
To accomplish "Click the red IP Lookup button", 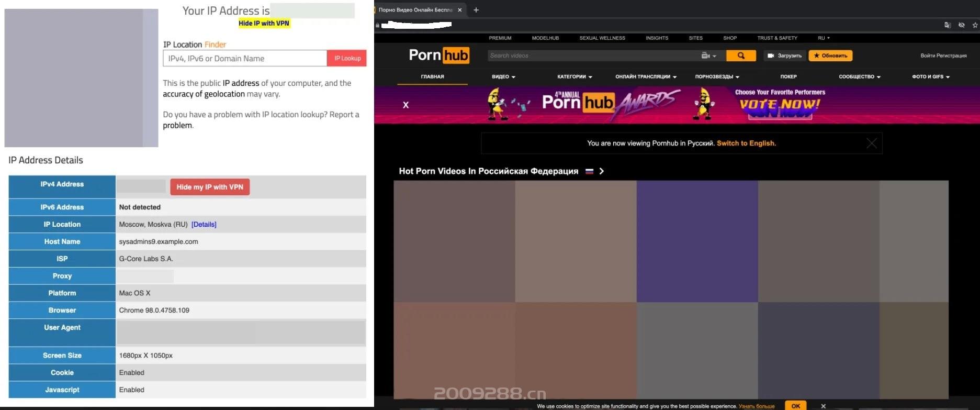I will pyautogui.click(x=347, y=59).
